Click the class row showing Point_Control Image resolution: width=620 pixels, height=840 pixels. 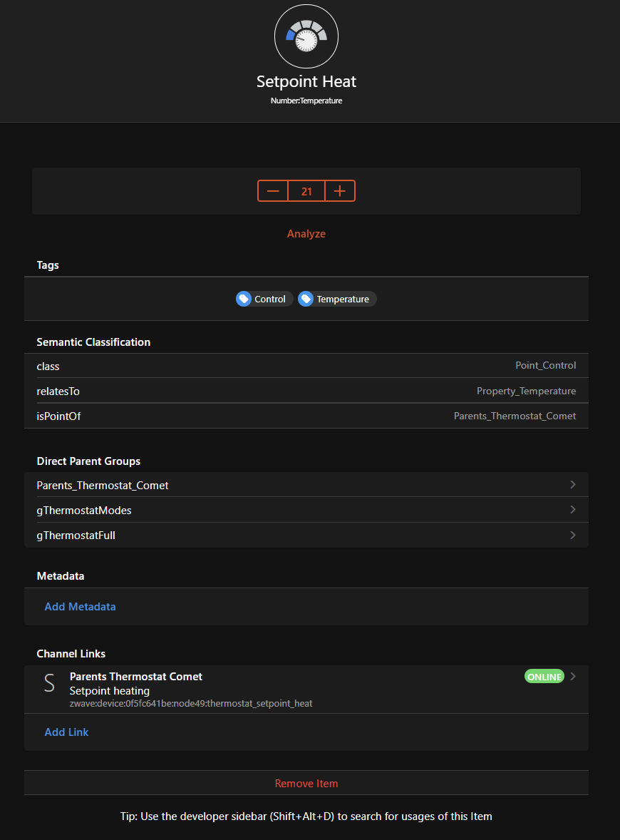click(x=306, y=366)
